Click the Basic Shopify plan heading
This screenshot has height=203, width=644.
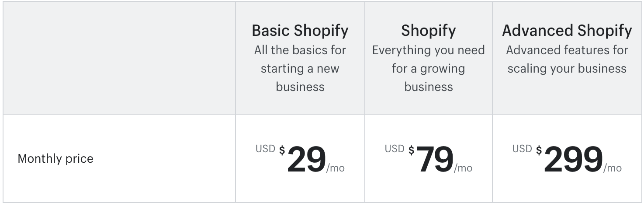point(300,31)
